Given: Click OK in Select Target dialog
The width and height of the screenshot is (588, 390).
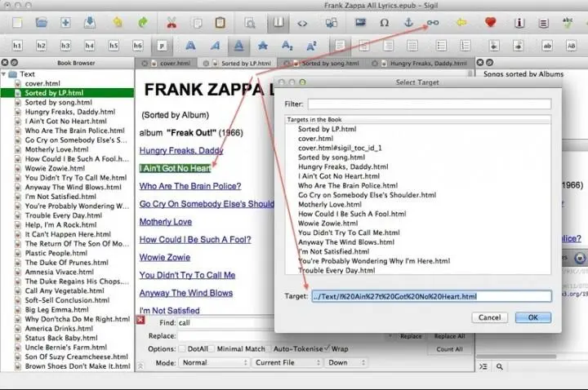Looking at the screenshot, I should tap(532, 317).
